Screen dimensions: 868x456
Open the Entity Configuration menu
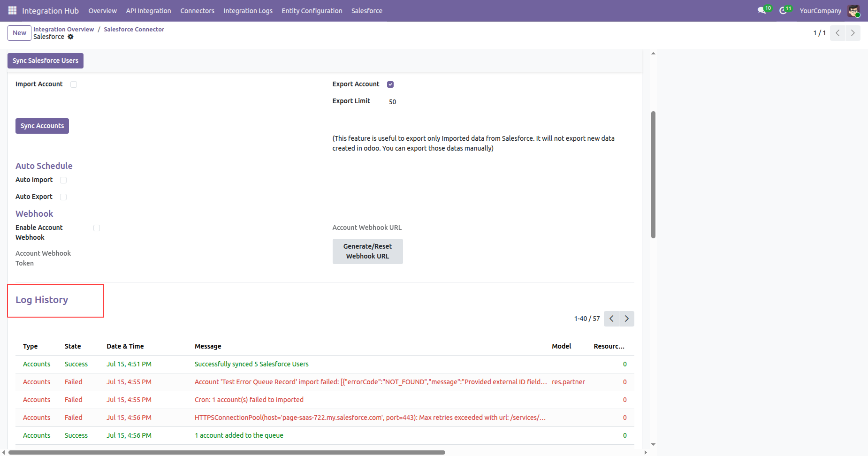click(312, 11)
